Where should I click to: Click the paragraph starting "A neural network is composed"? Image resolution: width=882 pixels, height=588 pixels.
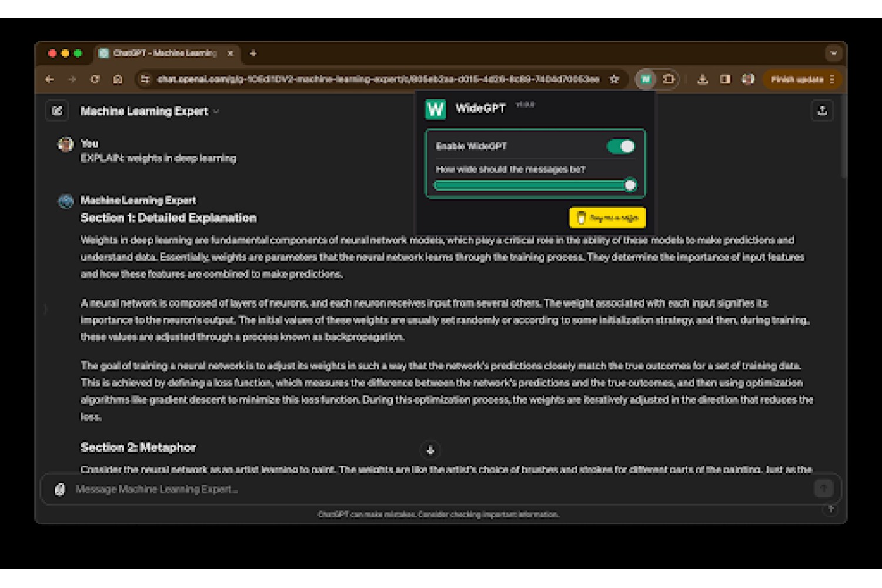[x=445, y=320]
